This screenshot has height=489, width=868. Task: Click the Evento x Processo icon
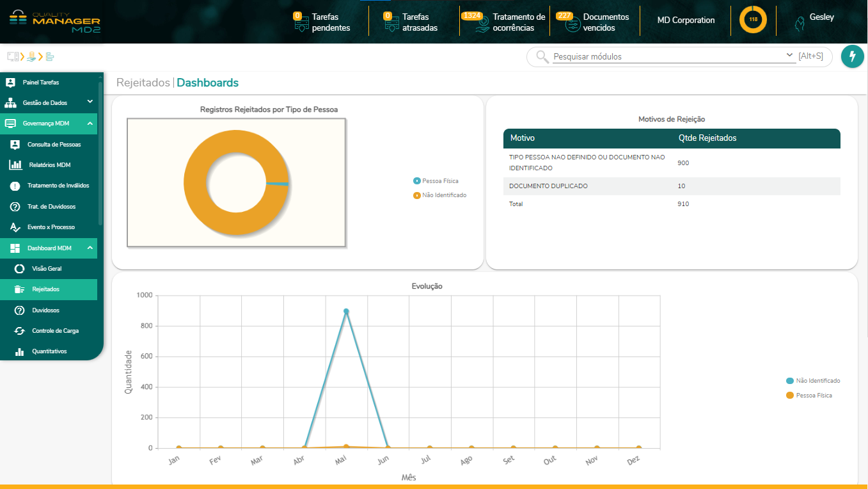tap(15, 227)
